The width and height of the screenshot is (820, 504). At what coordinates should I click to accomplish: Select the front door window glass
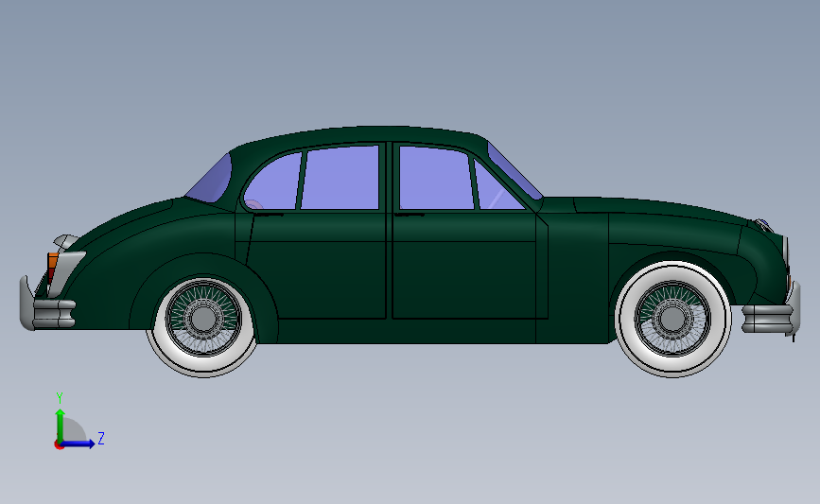pos(436,179)
